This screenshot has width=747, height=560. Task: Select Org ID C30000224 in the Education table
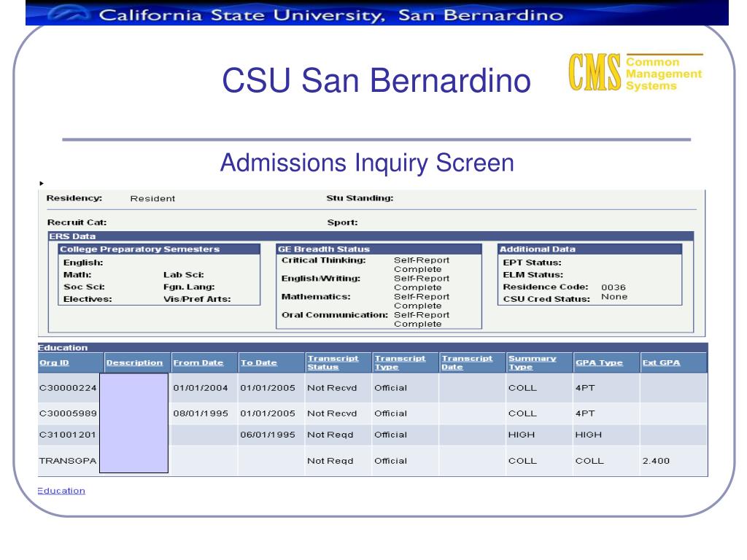click(68, 388)
